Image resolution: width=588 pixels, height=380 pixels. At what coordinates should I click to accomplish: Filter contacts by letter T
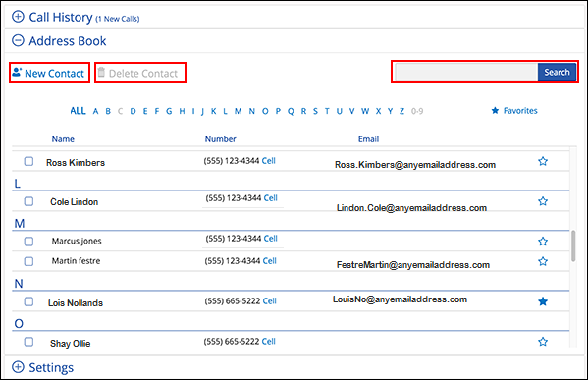click(x=327, y=111)
